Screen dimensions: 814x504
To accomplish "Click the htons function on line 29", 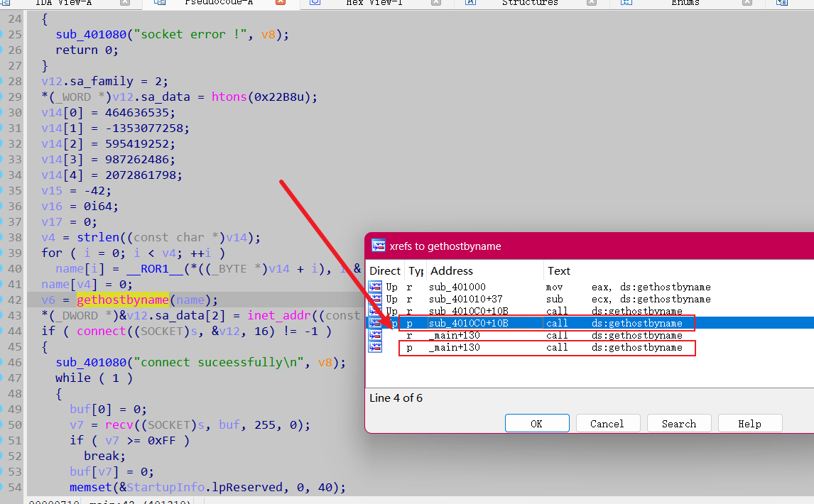I will coord(229,97).
